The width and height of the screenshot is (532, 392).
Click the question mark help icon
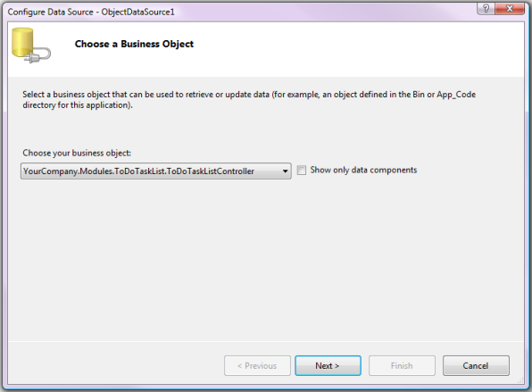[x=486, y=9]
